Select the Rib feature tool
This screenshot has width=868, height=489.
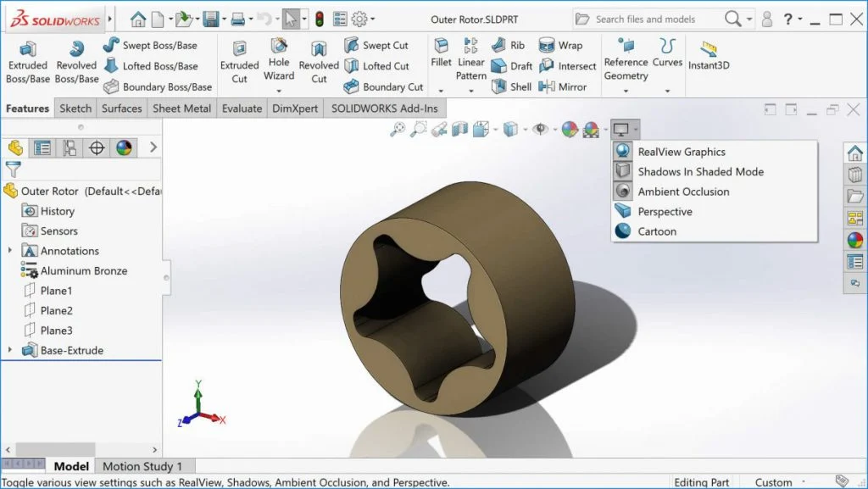click(x=508, y=46)
